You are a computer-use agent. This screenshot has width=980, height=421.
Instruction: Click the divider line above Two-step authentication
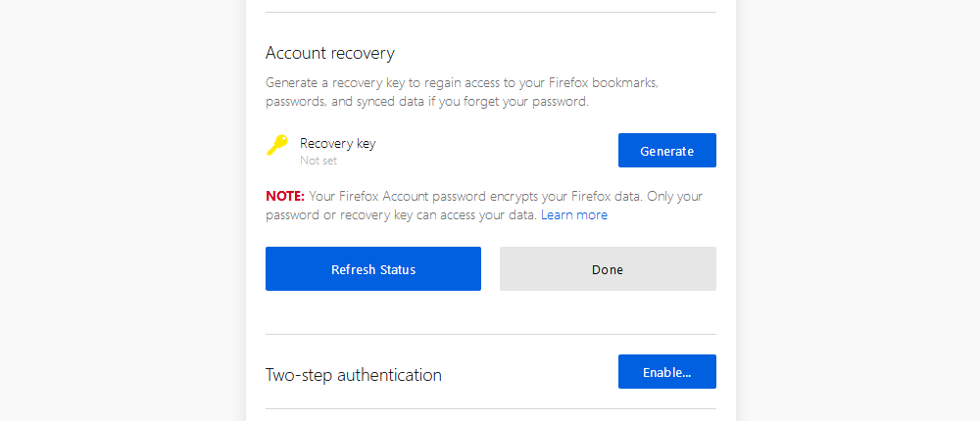tap(490, 334)
